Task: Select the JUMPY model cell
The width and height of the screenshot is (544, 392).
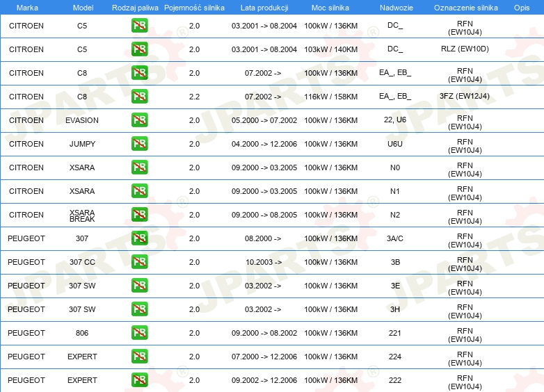Action: (82, 144)
